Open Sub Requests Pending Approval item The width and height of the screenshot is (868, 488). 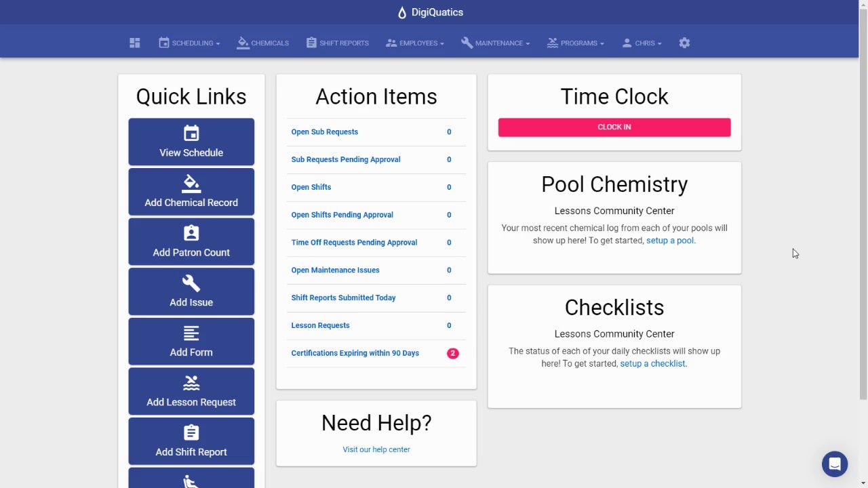[346, 160]
